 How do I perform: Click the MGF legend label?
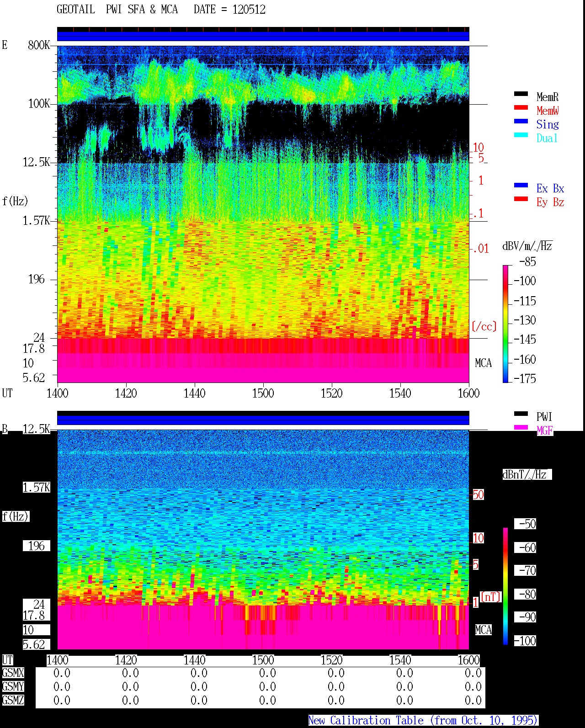[x=545, y=430]
